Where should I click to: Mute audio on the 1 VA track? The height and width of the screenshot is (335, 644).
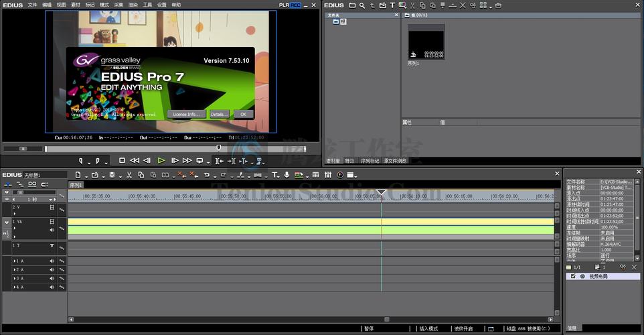pos(52,230)
